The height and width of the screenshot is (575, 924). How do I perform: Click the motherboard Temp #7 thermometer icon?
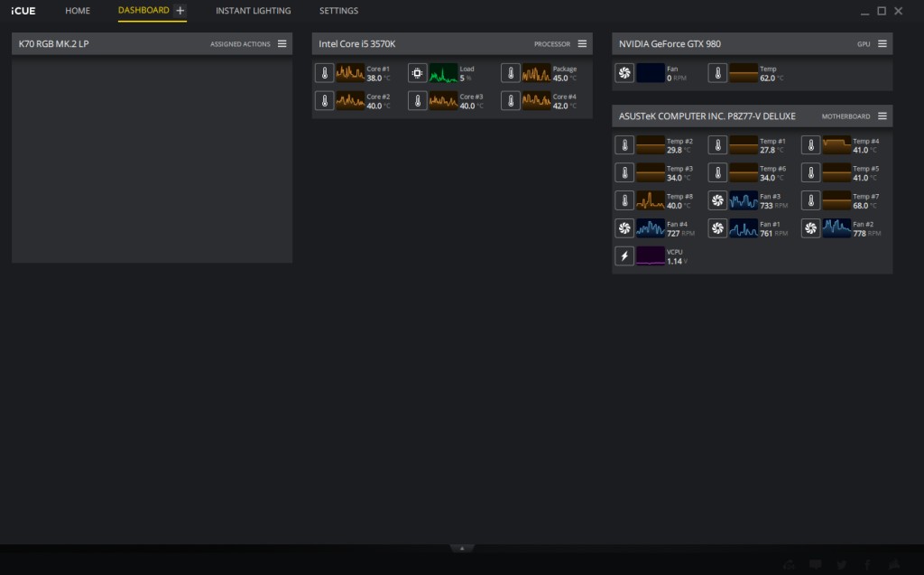coord(810,200)
